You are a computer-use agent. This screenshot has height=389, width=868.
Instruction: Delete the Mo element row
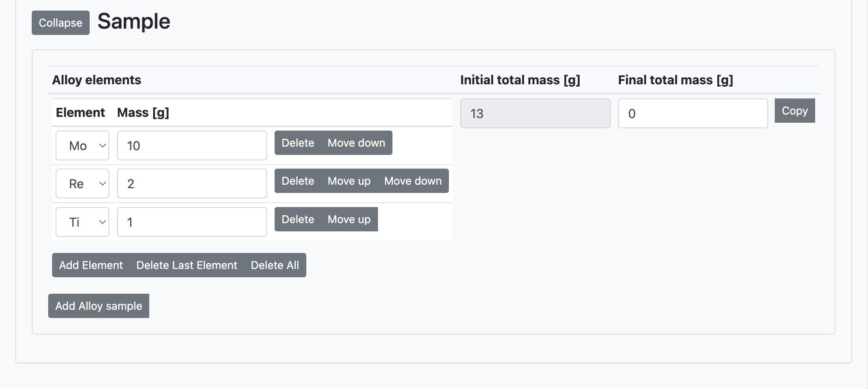(298, 143)
